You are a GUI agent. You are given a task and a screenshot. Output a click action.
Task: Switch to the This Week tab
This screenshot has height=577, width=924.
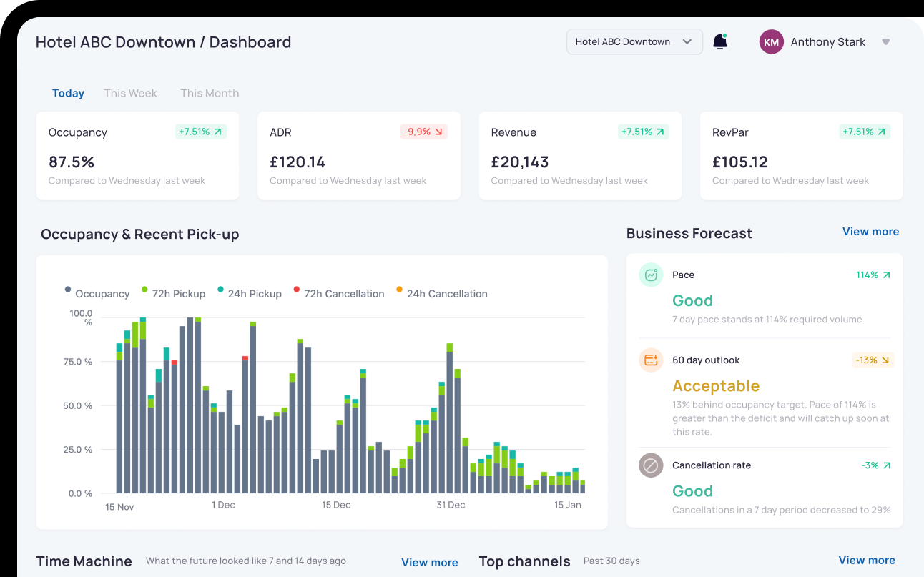coord(130,93)
